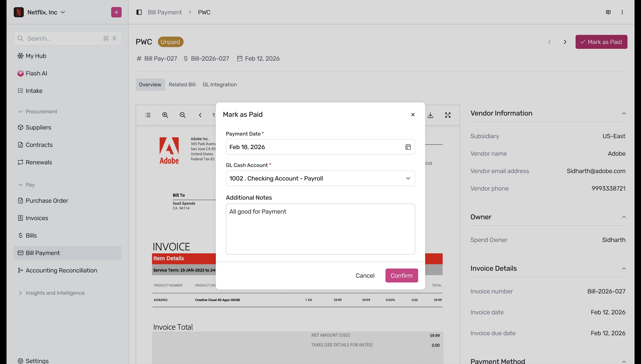Viewport: 641px width, 364px height.
Task: Switch to Related Bill tab
Action: (x=182, y=85)
